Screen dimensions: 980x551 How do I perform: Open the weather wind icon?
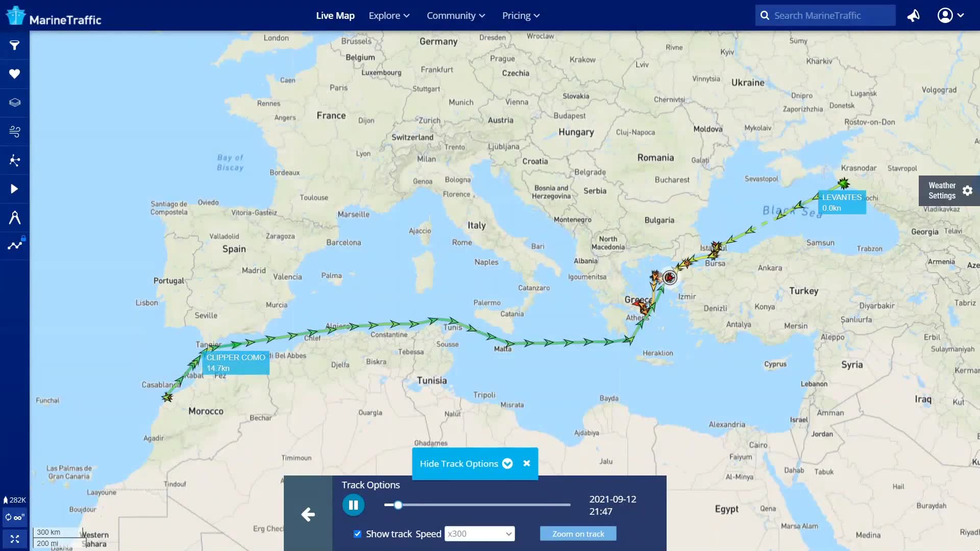[x=14, y=132]
